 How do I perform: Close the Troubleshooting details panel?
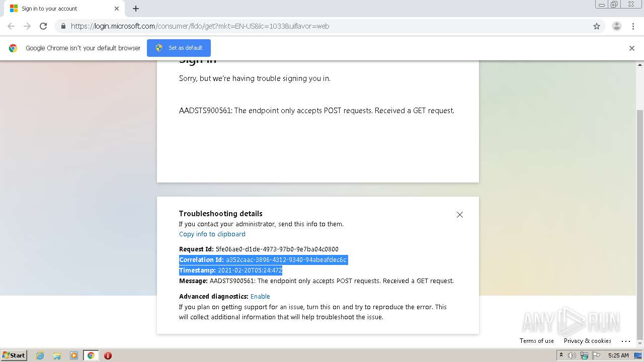(460, 215)
